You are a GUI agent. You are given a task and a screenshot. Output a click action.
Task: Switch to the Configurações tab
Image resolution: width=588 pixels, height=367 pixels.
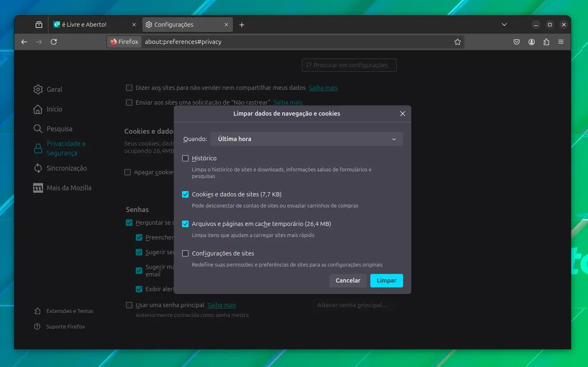[x=187, y=25]
